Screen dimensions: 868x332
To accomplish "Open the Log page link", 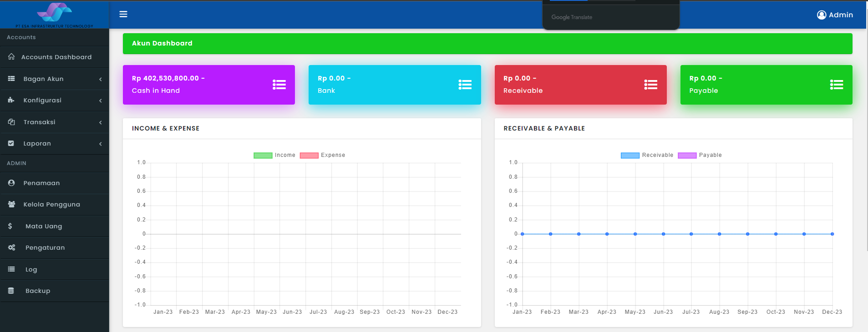I will pyautogui.click(x=31, y=269).
